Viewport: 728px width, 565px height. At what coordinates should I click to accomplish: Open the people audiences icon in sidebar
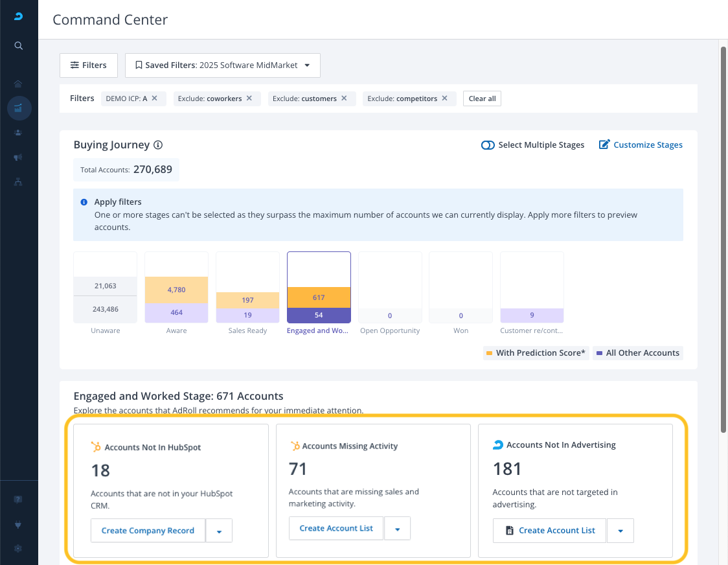[19, 133]
